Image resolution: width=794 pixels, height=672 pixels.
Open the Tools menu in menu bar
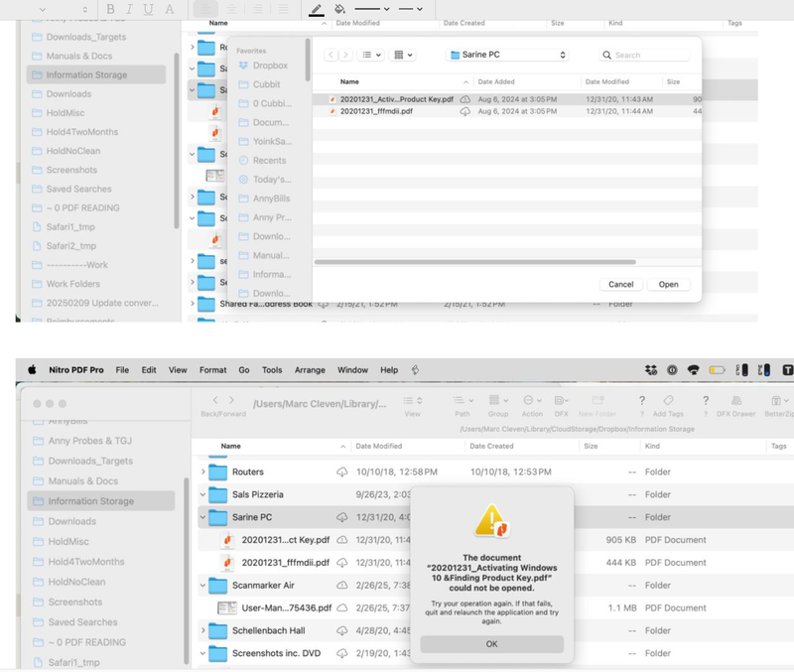click(x=272, y=370)
